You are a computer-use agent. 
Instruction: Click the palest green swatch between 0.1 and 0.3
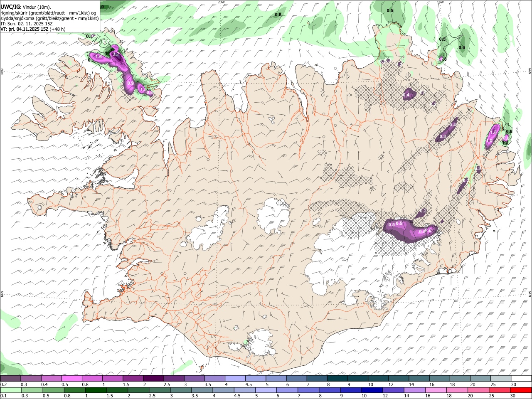[x=12, y=390]
